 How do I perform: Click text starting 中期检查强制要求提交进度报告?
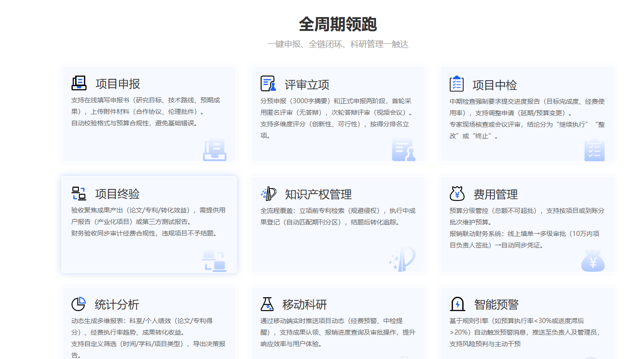527,107
